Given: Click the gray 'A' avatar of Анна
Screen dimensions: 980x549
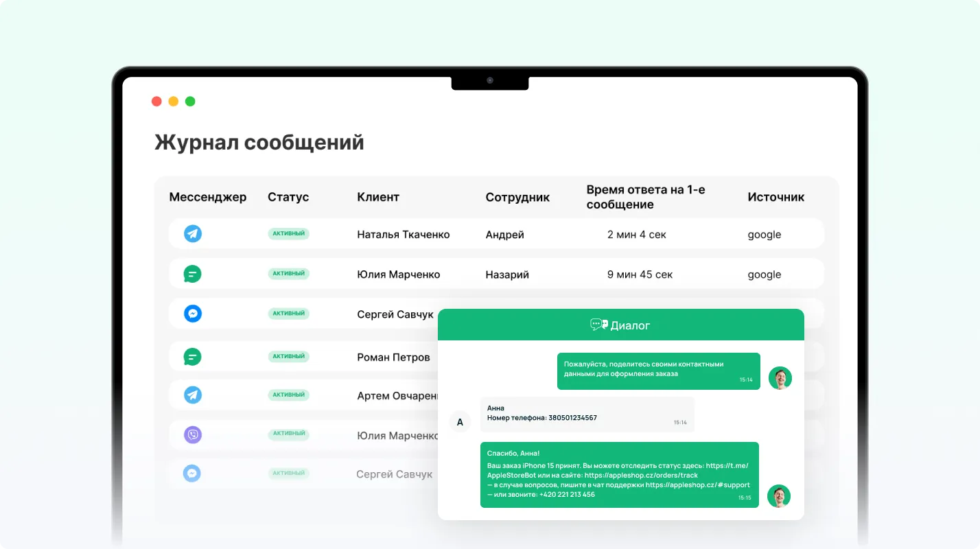Looking at the screenshot, I should coord(460,422).
